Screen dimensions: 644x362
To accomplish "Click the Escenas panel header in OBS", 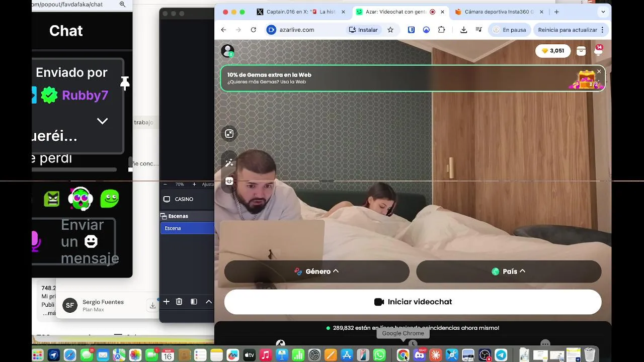I will [187, 216].
